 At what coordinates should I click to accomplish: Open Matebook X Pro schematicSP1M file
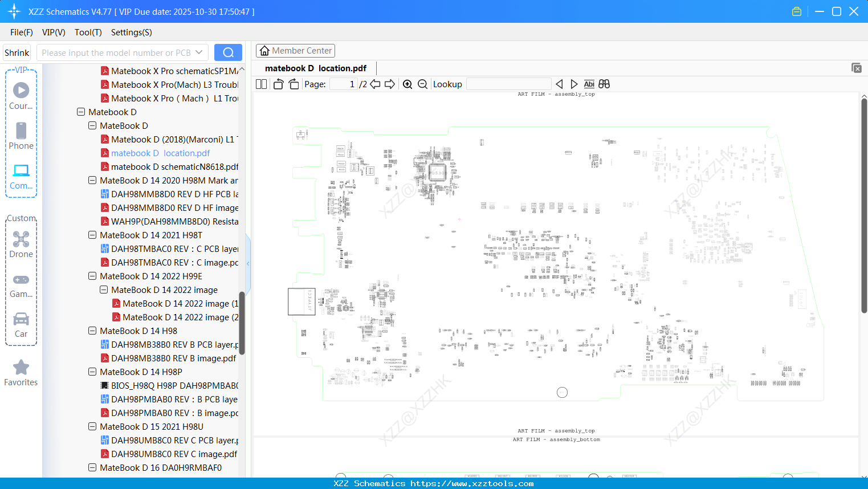(170, 71)
